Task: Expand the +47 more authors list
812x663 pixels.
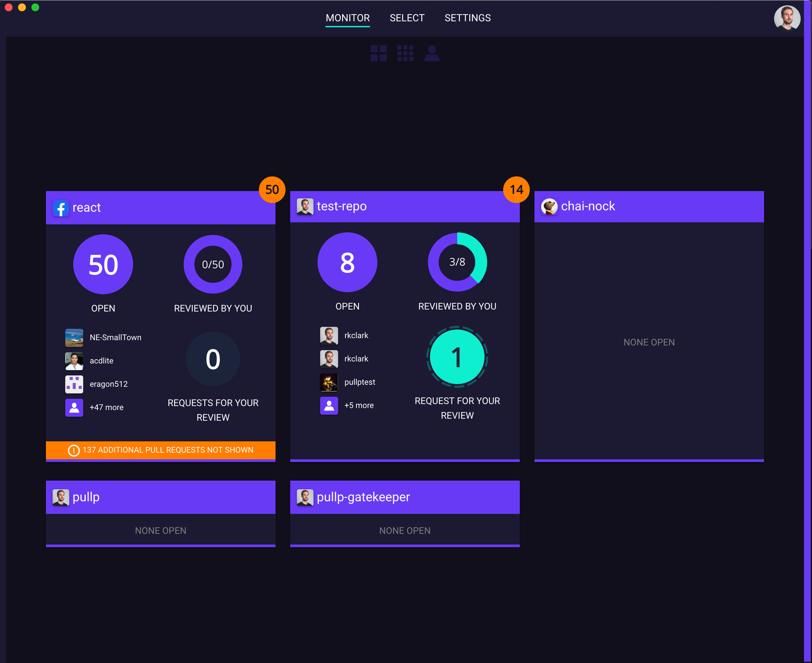Action: (x=106, y=407)
